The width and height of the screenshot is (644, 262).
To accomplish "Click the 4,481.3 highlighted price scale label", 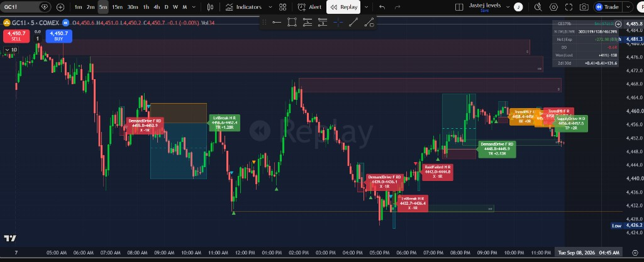I will 634,40.
